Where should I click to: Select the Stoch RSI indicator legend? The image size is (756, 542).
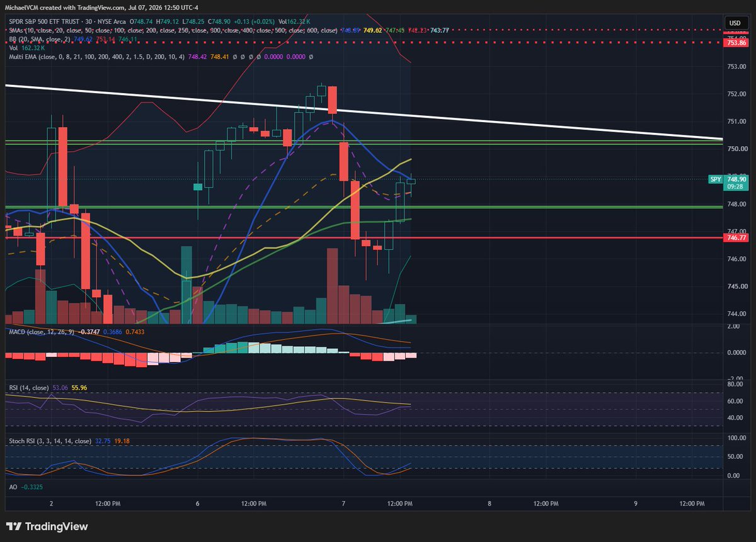click(x=50, y=442)
